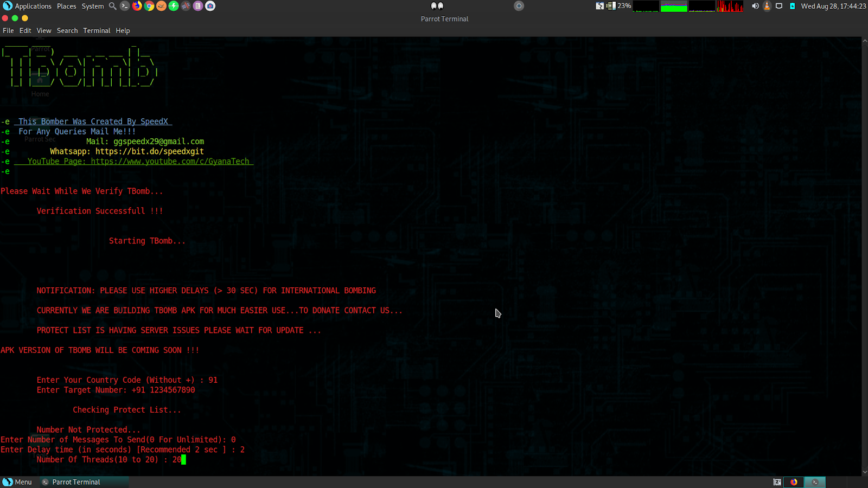Launch terminal from the top panel launcher
The image size is (868, 488).
pyautogui.click(x=125, y=6)
